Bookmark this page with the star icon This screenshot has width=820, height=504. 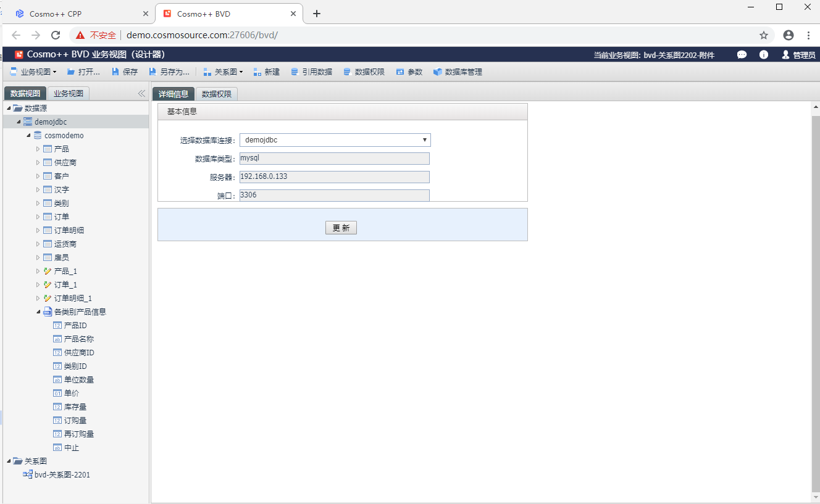point(764,35)
